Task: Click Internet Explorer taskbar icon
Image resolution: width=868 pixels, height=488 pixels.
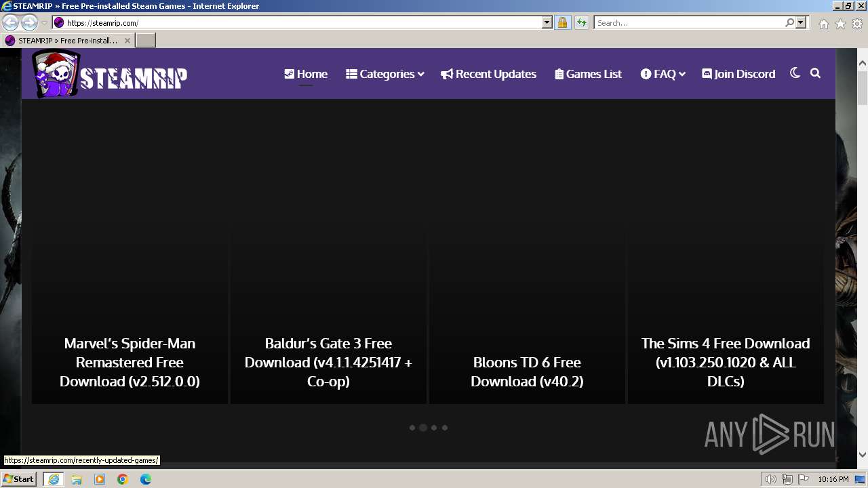Action: (53, 479)
